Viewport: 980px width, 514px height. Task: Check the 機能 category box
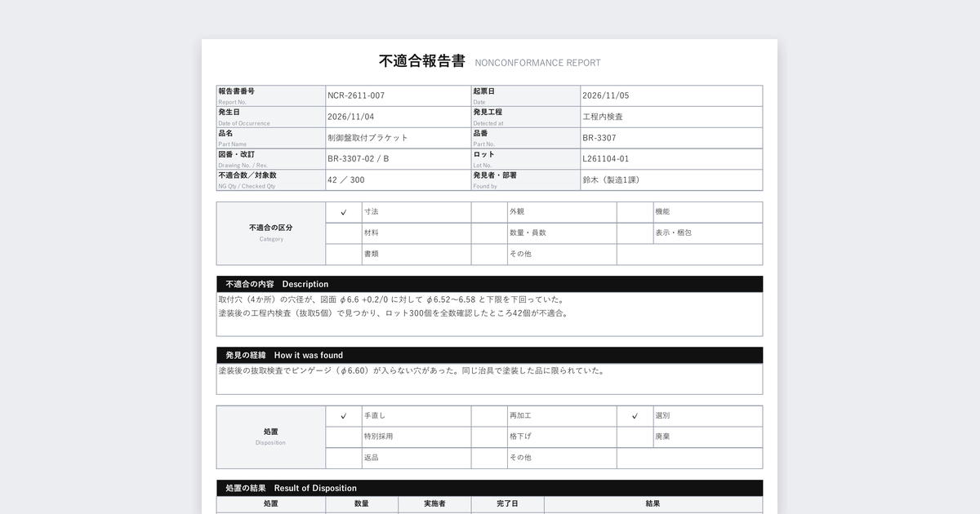pyautogui.click(x=635, y=212)
